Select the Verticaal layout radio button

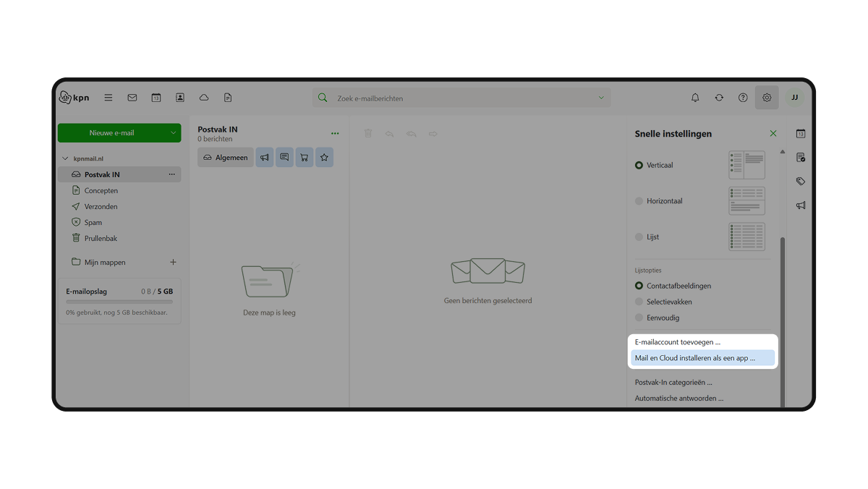tap(639, 165)
